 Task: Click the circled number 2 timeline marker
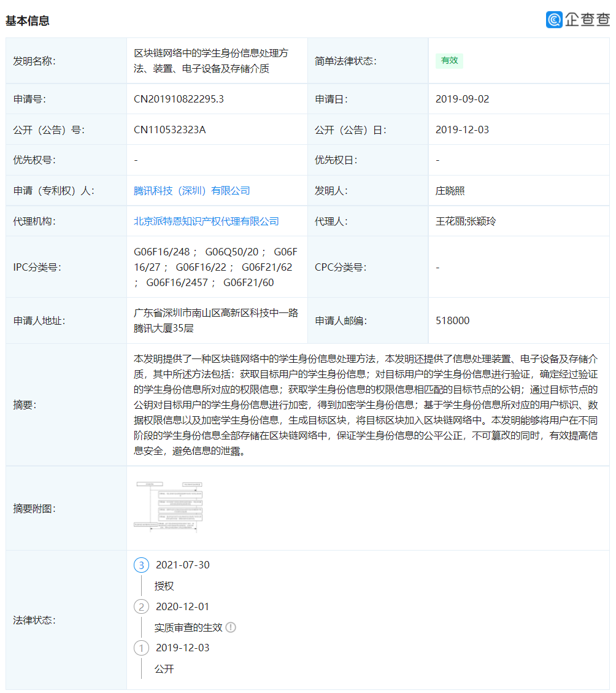pos(141,606)
